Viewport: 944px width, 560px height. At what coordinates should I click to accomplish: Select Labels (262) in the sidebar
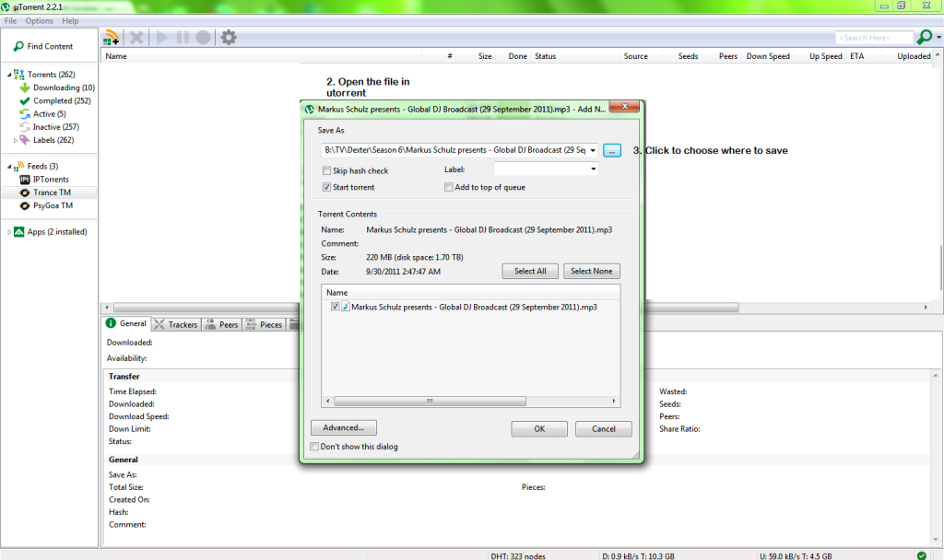click(53, 140)
